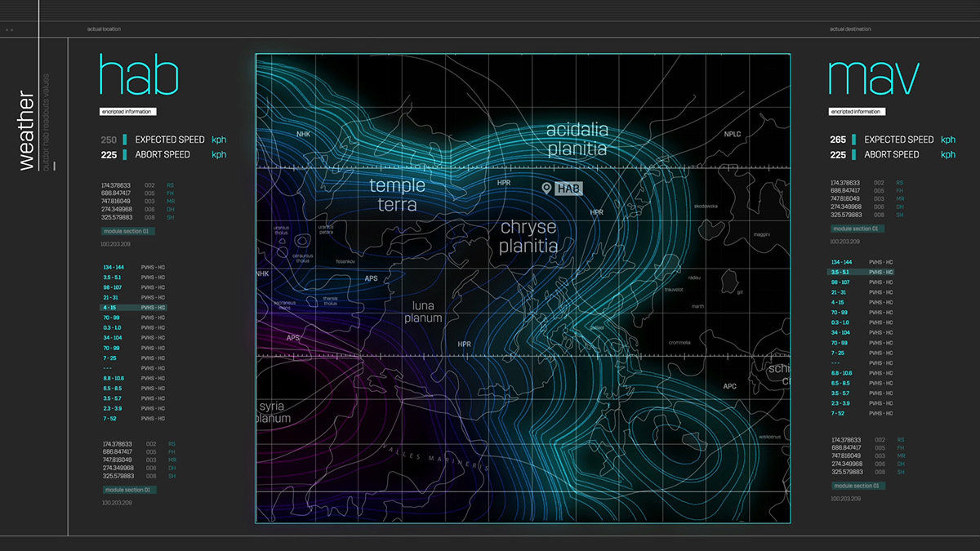
Task: Click the two small dots in top-left corner
Action: point(10,29)
